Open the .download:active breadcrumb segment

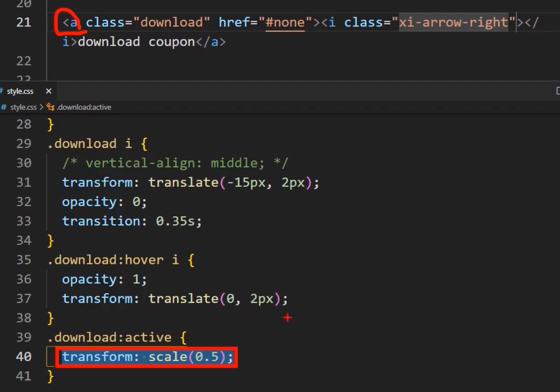click(x=84, y=107)
